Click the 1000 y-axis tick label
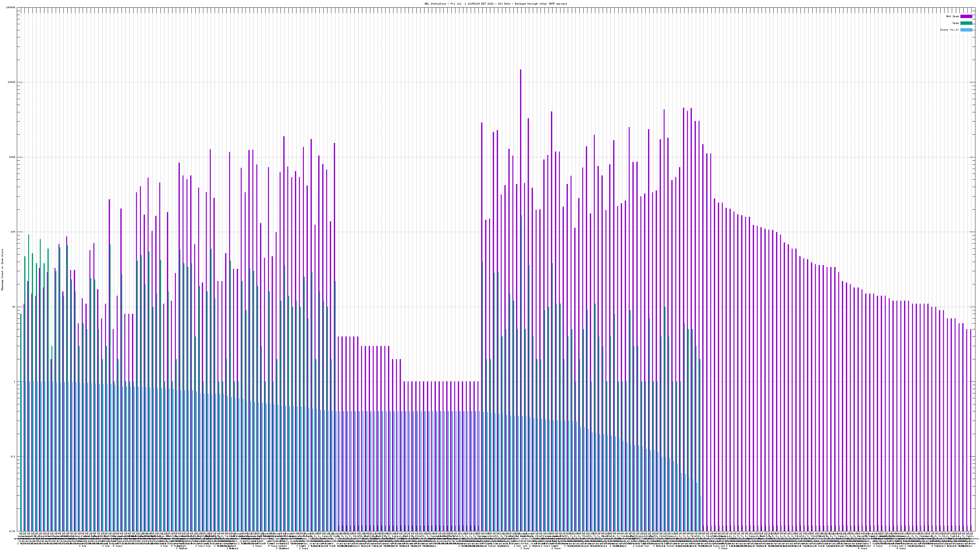980x551 pixels. [12, 157]
